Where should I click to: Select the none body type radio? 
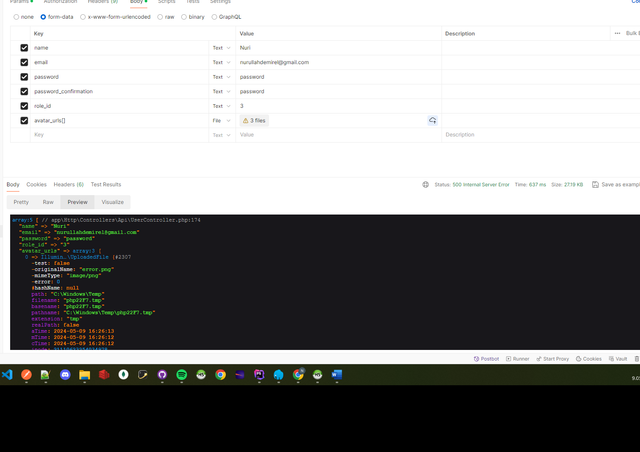tap(16, 17)
